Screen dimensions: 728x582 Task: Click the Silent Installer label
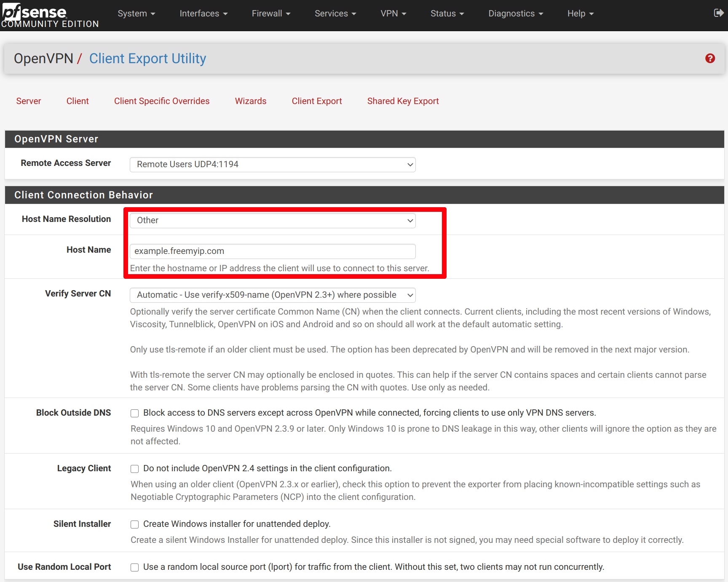coord(82,524)
